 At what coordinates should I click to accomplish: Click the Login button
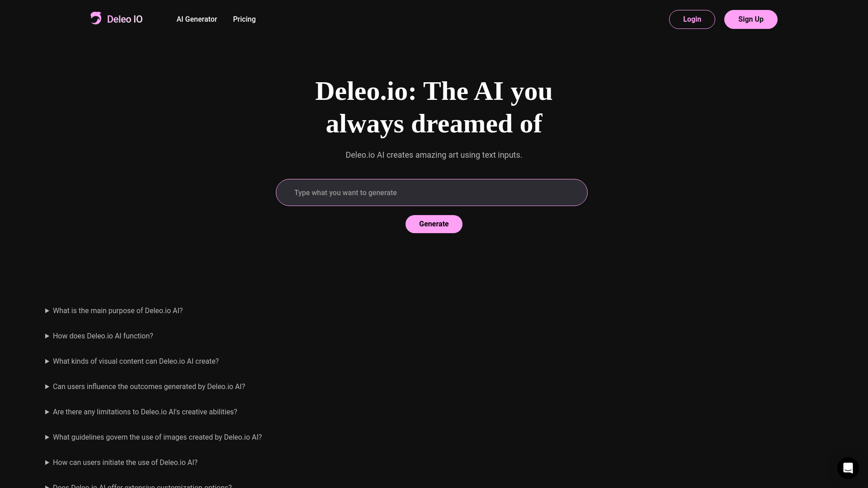point(692,19)
